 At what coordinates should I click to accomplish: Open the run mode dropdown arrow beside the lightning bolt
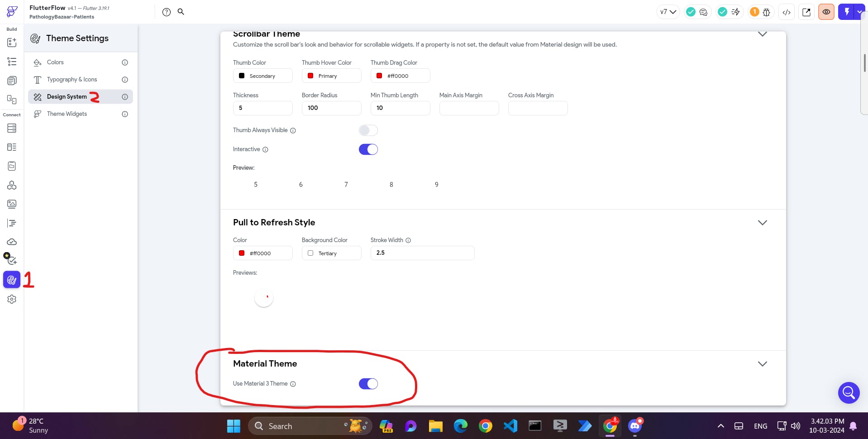pyautogui.click(x=859, y=12)
